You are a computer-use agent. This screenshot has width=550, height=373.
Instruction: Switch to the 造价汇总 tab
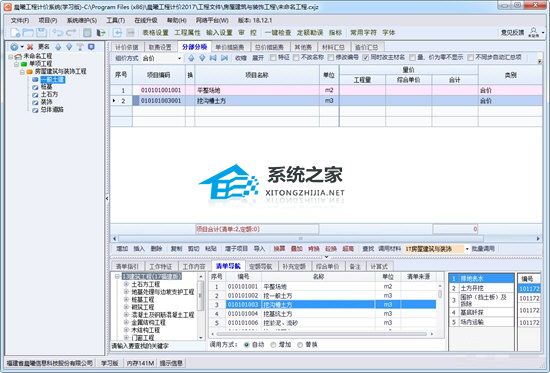point(367,47)
